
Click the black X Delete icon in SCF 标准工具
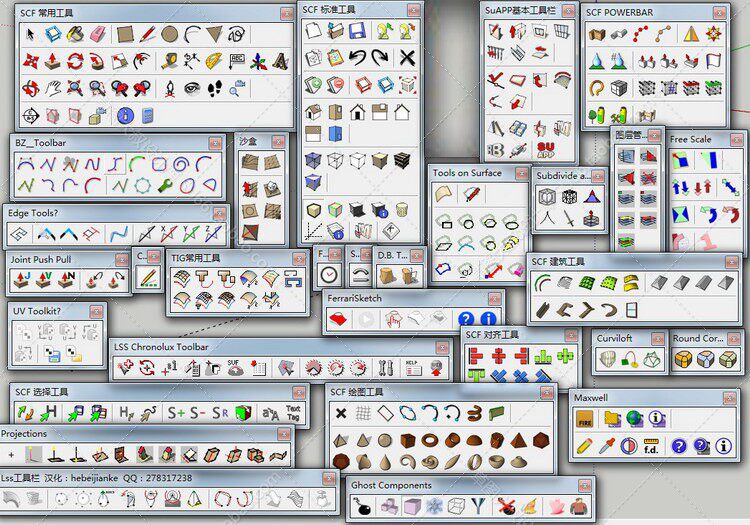407,58
